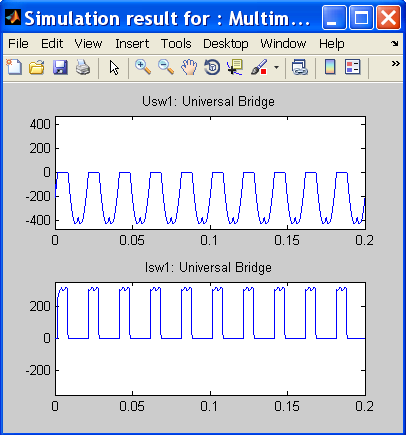This screenshot has width=406, height=435.
Task: Click the New Figure icon
Action: pyautogui.click(x=14, y=67)
